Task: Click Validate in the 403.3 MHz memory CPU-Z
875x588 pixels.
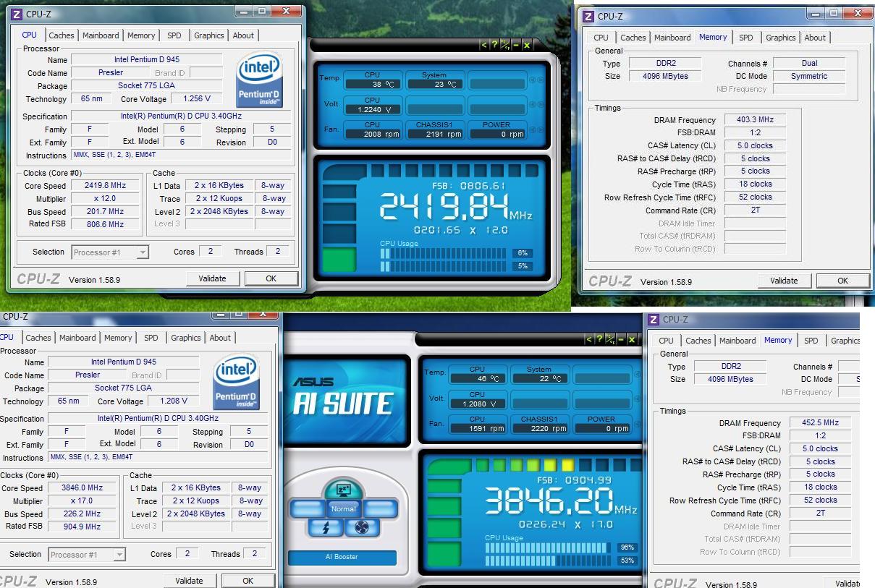Action: pos(784,281)
